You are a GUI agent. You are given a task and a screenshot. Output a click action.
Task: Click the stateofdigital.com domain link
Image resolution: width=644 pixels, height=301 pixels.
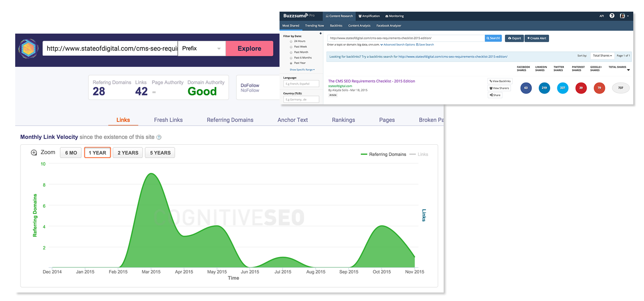(340, 86)
